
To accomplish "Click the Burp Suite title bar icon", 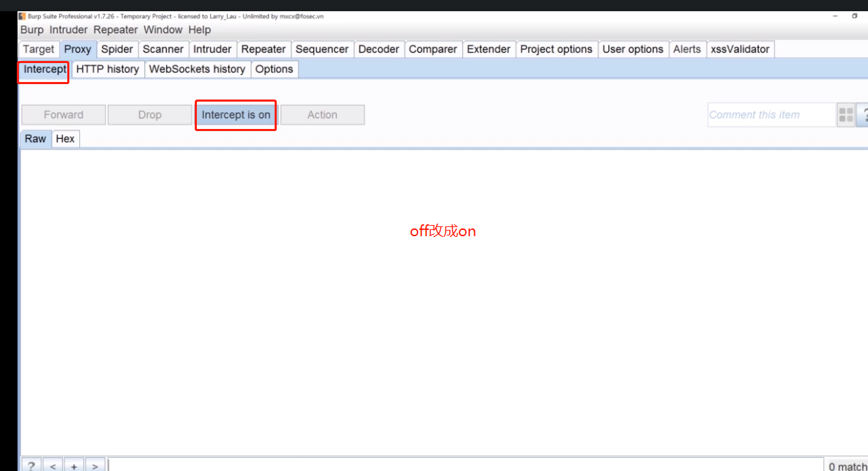I will point(22,16).
